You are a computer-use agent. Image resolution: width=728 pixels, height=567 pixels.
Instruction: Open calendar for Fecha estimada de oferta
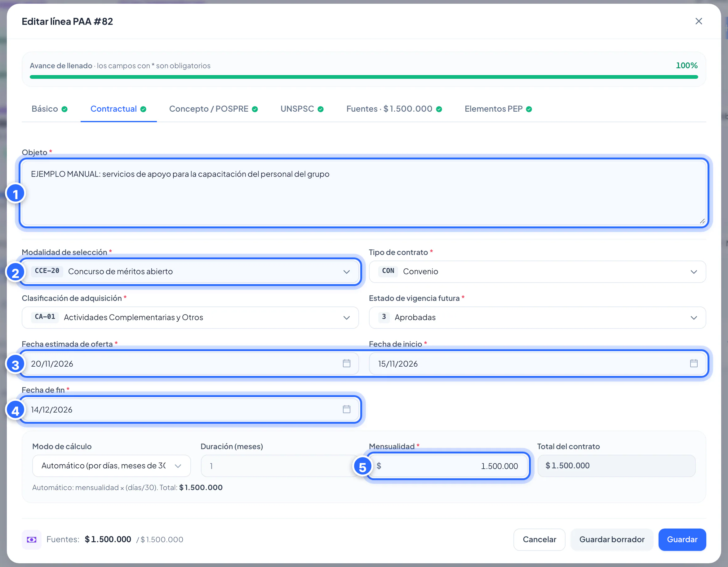pyautogui.click(x=346, y=363)
